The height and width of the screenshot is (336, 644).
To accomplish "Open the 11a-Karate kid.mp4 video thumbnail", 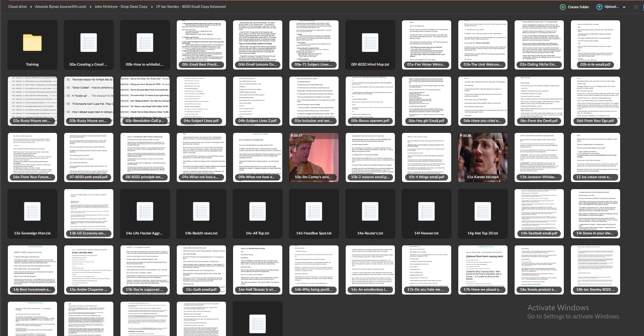I will click(x=483, y=157).
